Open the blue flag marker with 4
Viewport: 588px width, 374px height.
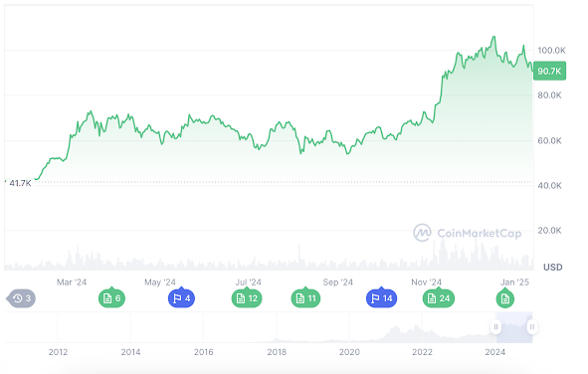[181, 298]
